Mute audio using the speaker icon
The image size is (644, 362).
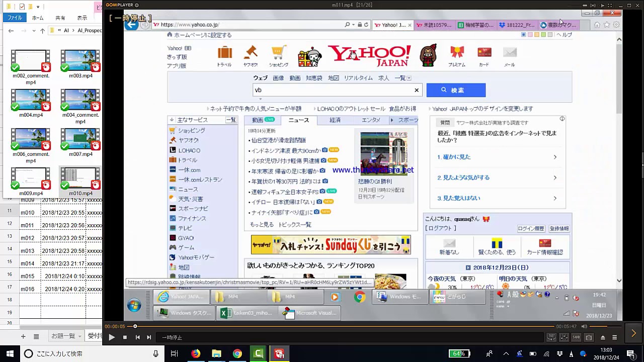point(584,326)
